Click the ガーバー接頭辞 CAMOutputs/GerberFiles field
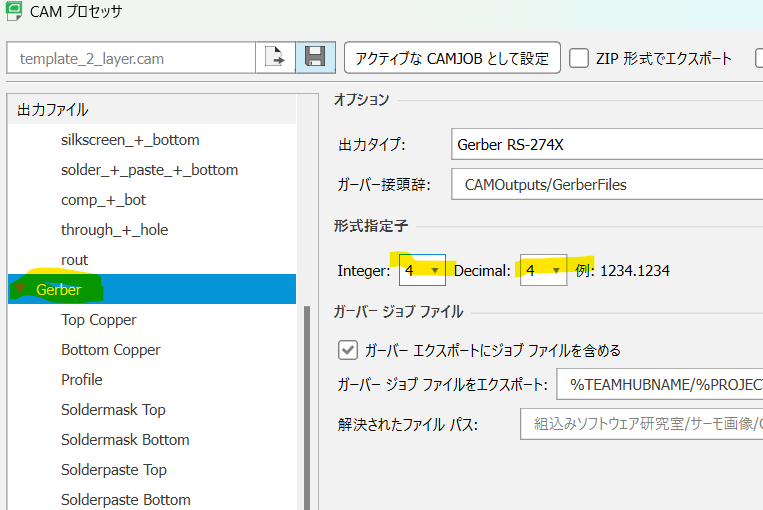Screen dimensions: 763x510 coord(605,184)
